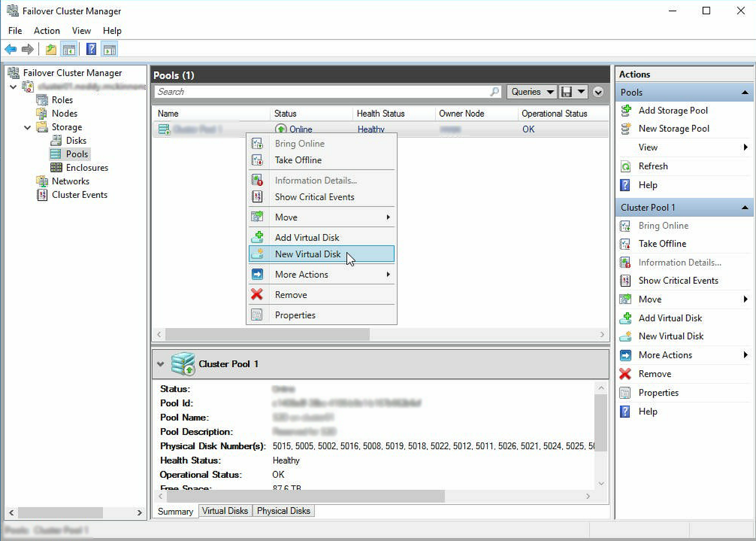Open the Save query dropdown arrow
Screen dimensions: 756x541
581,92
